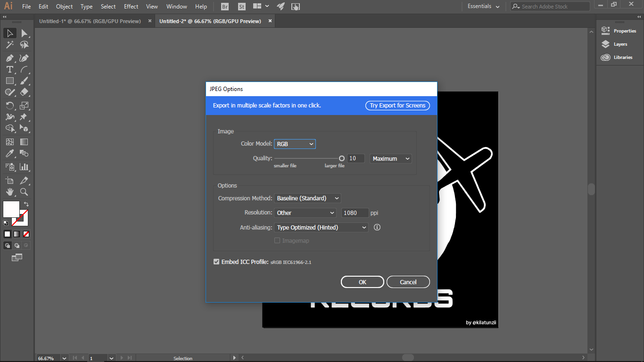
Task: Open the Compression Method dropdown
Action: point(307,198)
